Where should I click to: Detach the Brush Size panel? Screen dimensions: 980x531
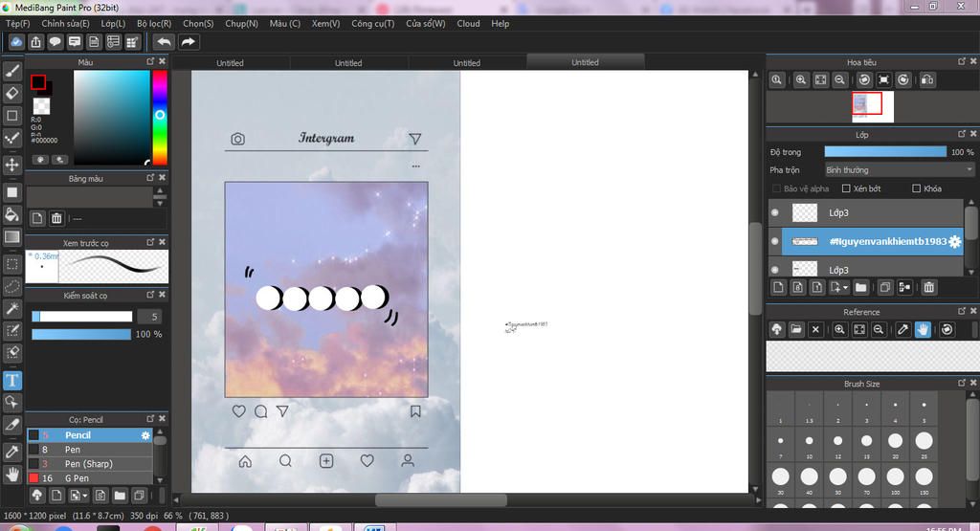coord(961,383)
